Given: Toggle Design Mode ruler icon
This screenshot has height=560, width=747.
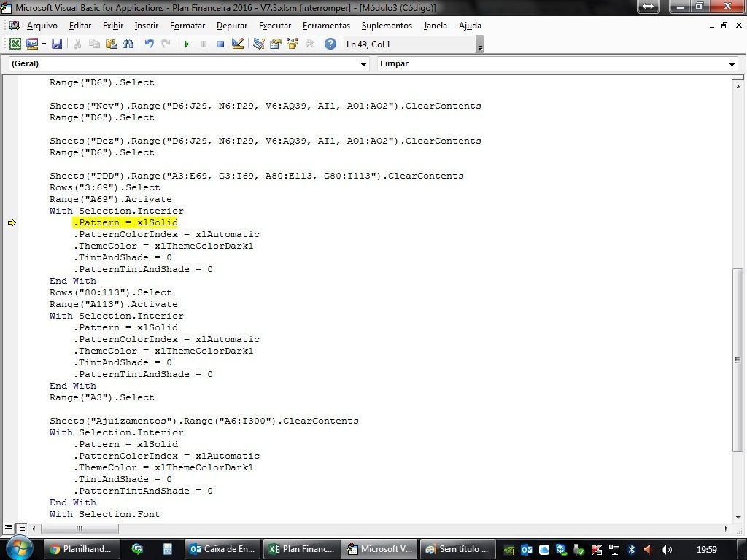Looking at the screenshot, I should pyautogui.click(x=237, y=44).
